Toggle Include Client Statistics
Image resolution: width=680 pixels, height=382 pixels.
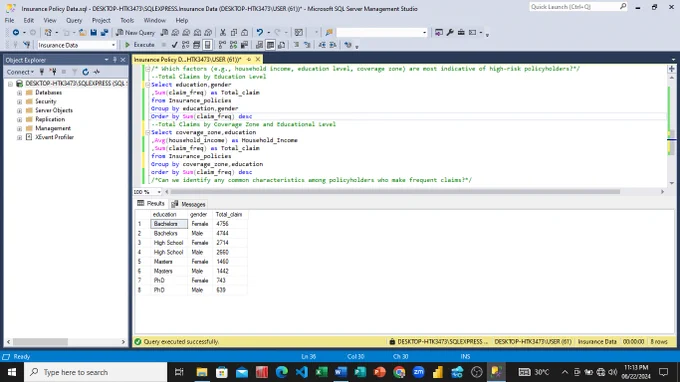tap(244, 45)
